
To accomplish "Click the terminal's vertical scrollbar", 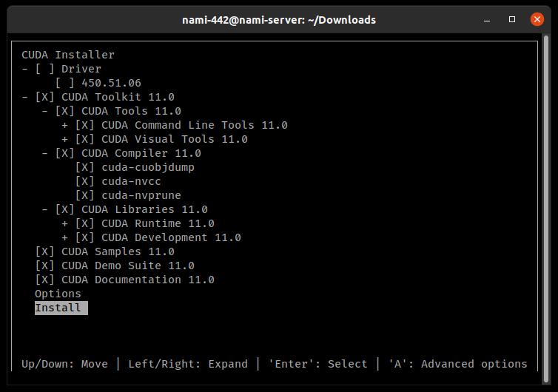I will pos(546,209).
